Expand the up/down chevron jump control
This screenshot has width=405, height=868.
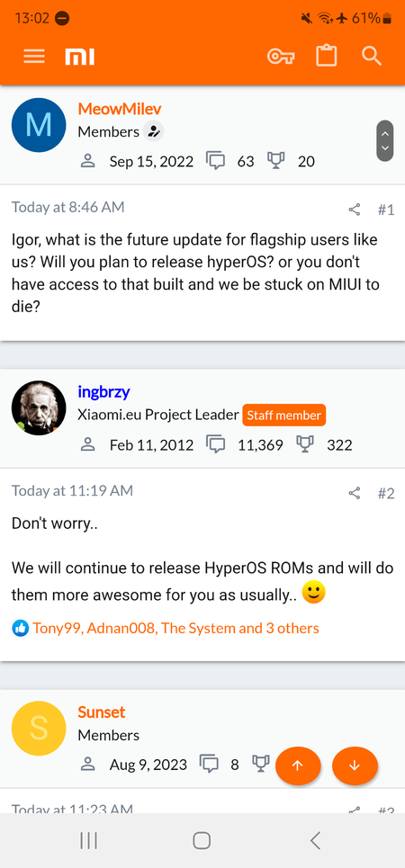click(385, 140)
